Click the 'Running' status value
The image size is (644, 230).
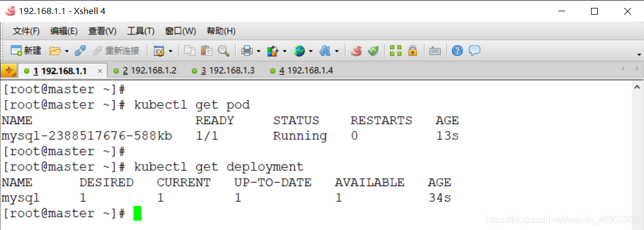300,136
